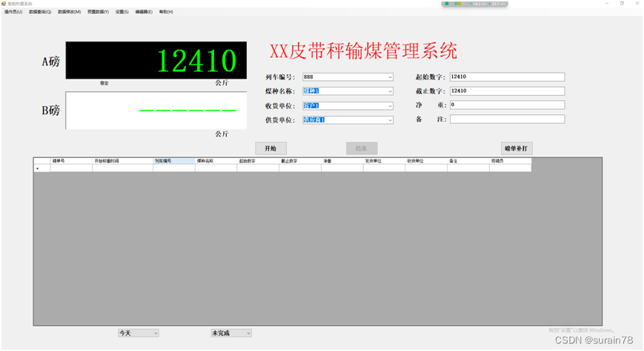The height and width of the screenshot is (351, 644).
Task: Click the 煤种名称 column header in the table
Action: pos(216,161)
